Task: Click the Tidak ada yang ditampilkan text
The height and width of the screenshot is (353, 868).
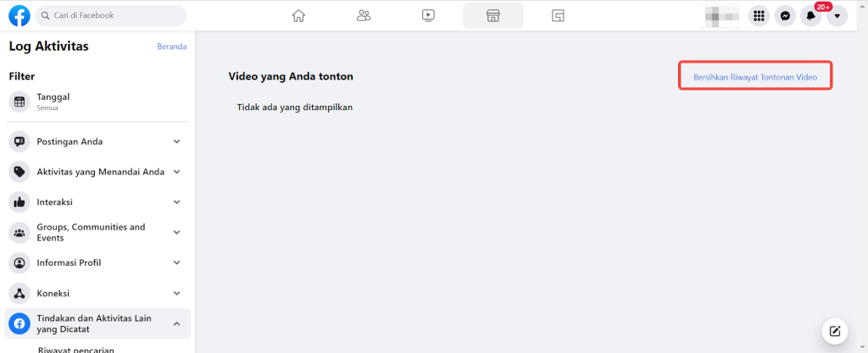Action: (294, 108)
